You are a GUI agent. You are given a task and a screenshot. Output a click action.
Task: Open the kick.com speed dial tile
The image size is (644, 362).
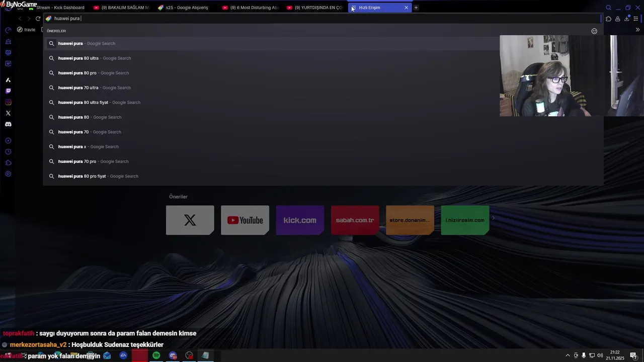300,220
